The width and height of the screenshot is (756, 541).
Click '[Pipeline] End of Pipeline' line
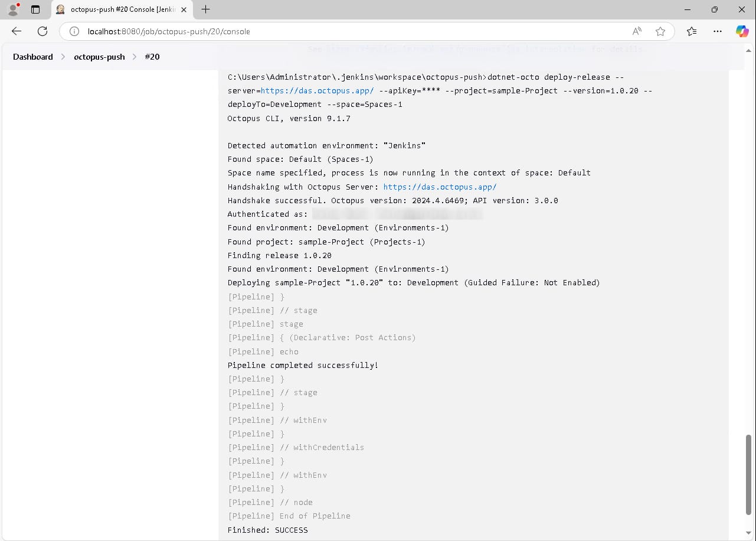point(289,516)
